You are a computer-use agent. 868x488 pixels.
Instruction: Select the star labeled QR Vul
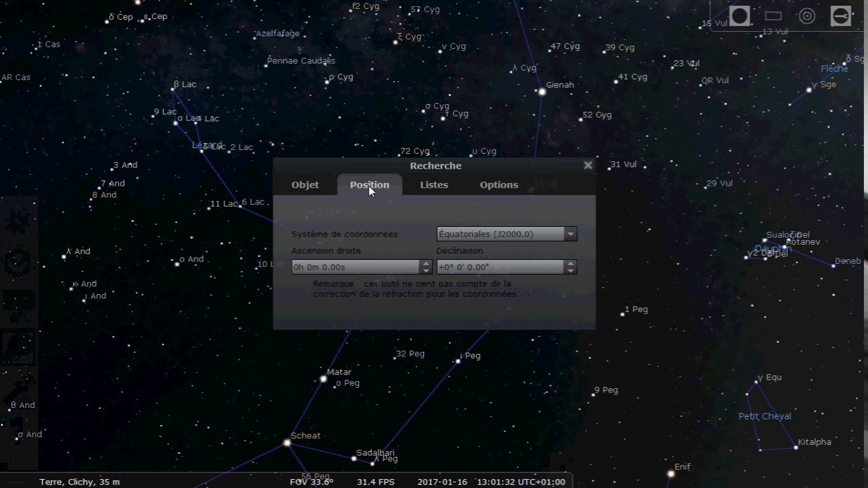(x=701, y=85)
